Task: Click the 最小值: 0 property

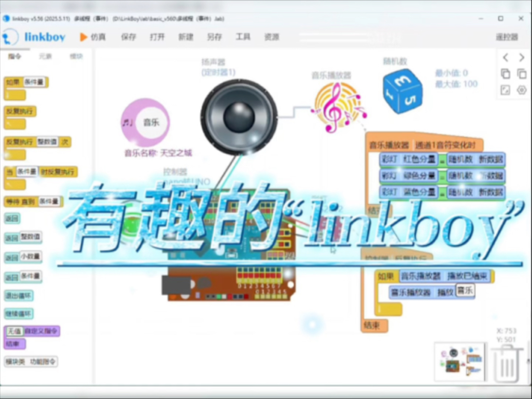Action: point(452,73)
